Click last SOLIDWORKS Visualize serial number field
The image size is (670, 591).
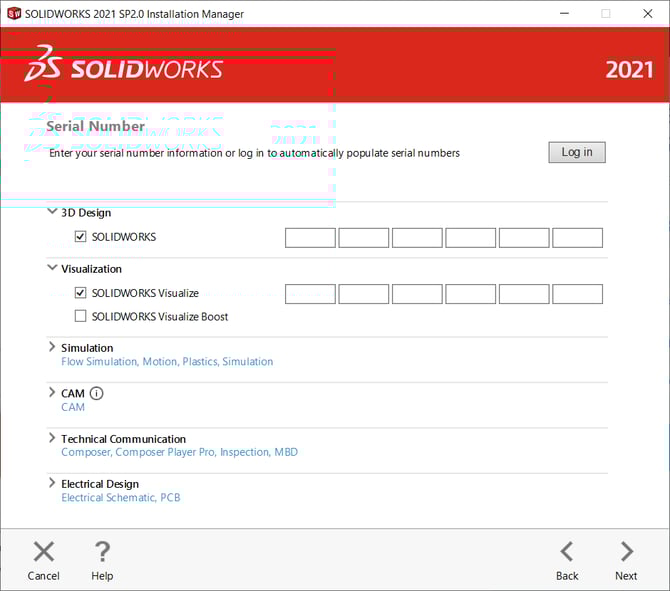pos(577,294)
